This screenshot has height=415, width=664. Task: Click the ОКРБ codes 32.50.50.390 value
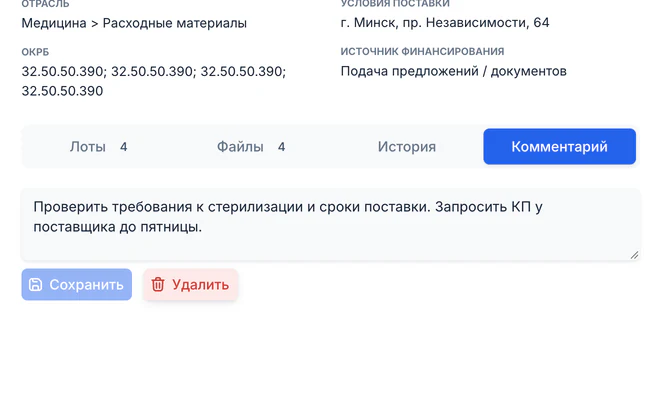(154, 81)
